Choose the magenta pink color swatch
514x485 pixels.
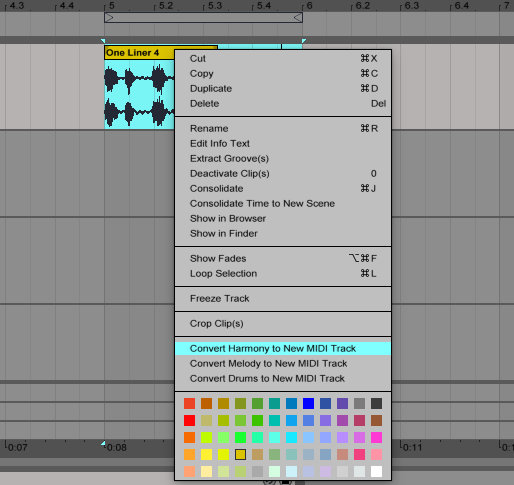[376, 437]
